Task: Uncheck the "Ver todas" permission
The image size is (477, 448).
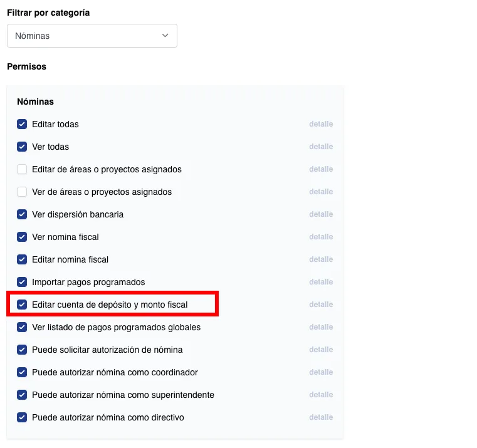Action: coord(22,147)
